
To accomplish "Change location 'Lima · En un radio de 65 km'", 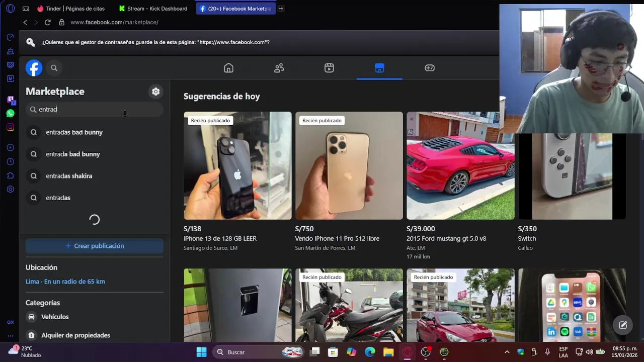I will tap(65, 282).
